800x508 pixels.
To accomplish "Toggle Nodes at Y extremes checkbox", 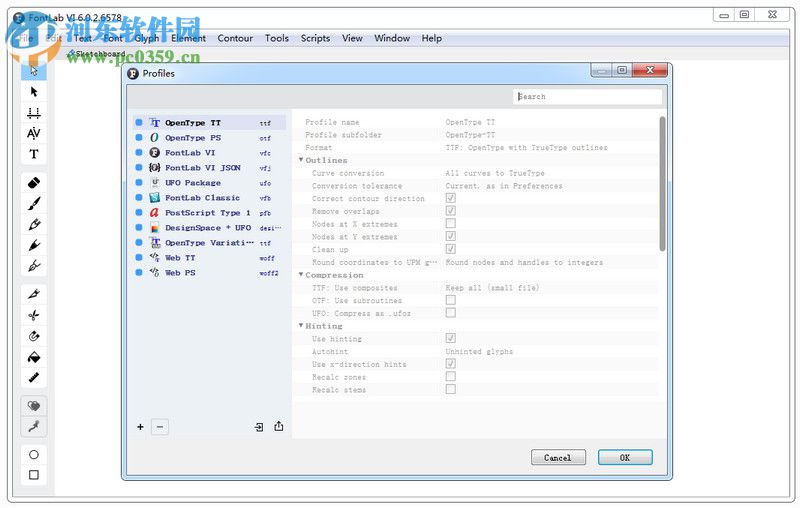I will pyautogui.click(x=451, y=236).
